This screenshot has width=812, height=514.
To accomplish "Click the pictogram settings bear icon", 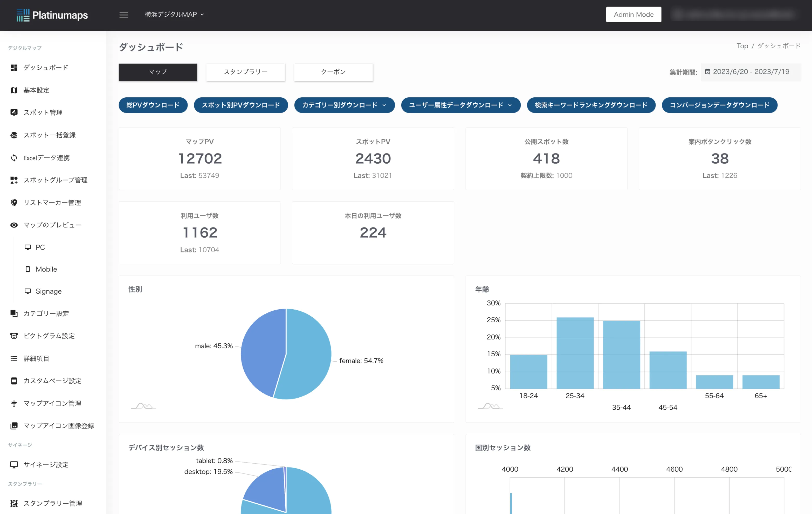I will pyautogui.click(x=14, y=336).
